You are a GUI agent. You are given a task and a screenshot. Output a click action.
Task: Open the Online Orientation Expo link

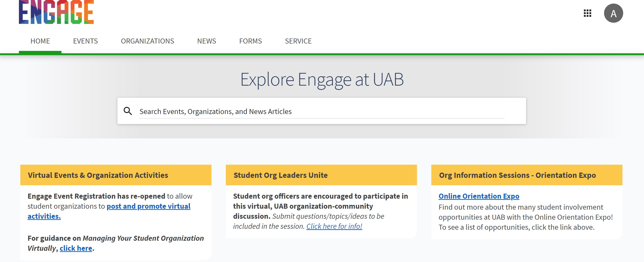[478, 196]
